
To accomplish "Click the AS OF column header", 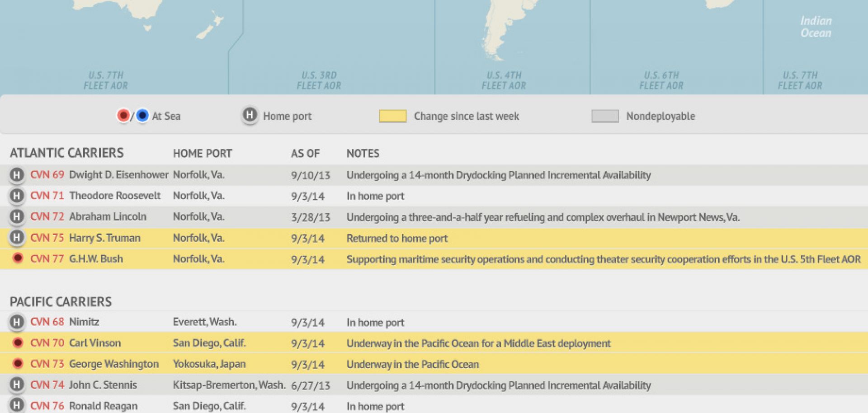I will point(305,153).
